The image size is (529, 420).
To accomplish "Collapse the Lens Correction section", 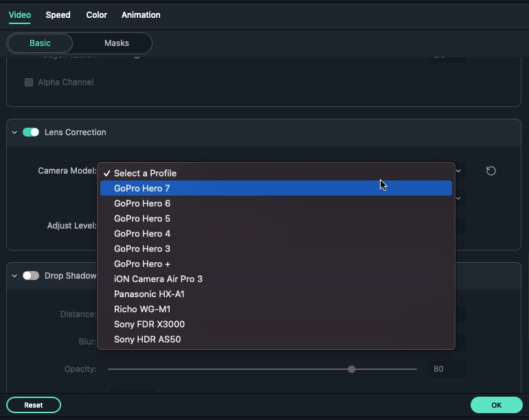I will coord(14,132).
